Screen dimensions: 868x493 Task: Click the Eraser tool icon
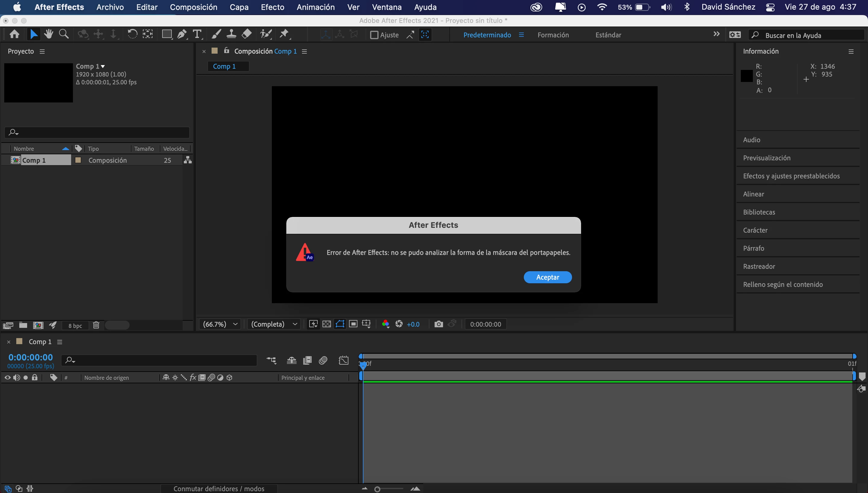(x=247, y=34)
